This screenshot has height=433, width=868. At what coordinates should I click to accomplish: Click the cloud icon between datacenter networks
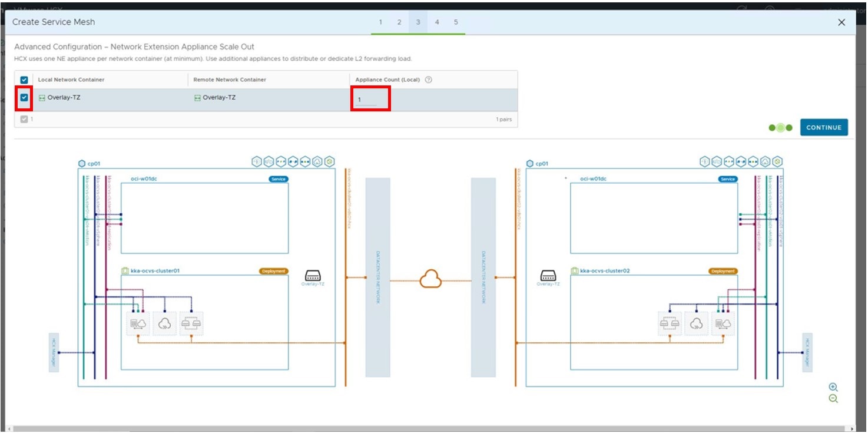[x=430, y=279]
